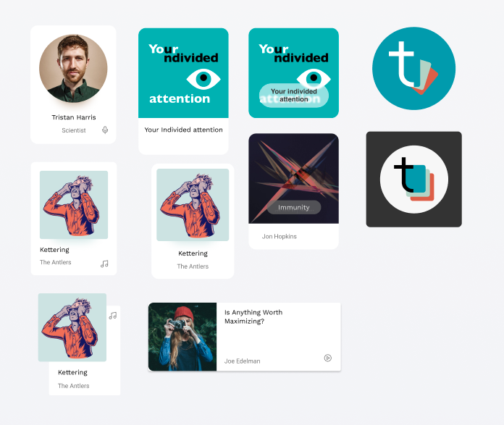Click the music note icon on overlapping Kettering card
Image resolution: width=504 pixels, height=425 pixels.
[112, 316]
